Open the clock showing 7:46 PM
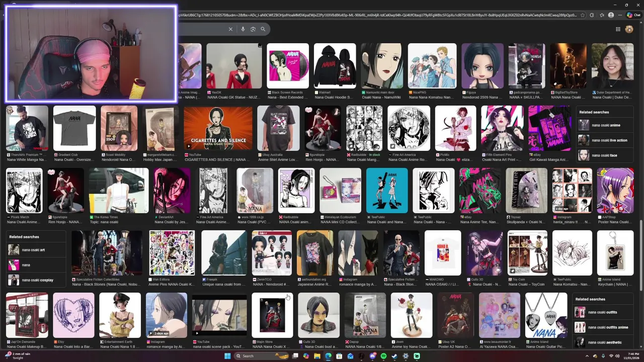644x362 pixels. [x=632, y=356]
